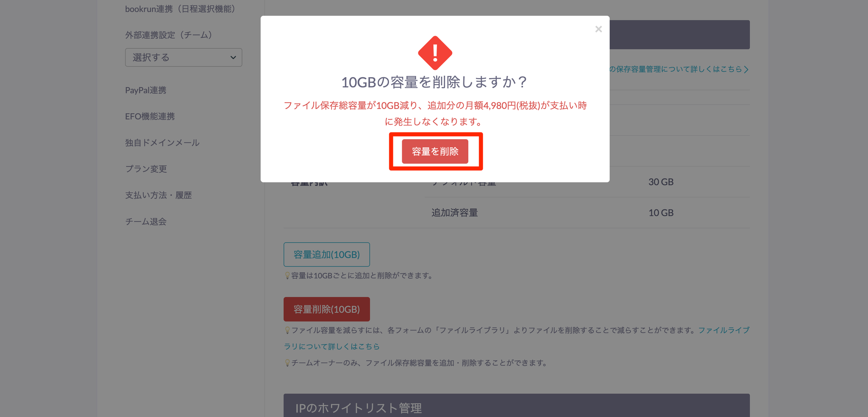Open 支払い方法・履歴 page
868x417 pixels.
click(159, 195)
